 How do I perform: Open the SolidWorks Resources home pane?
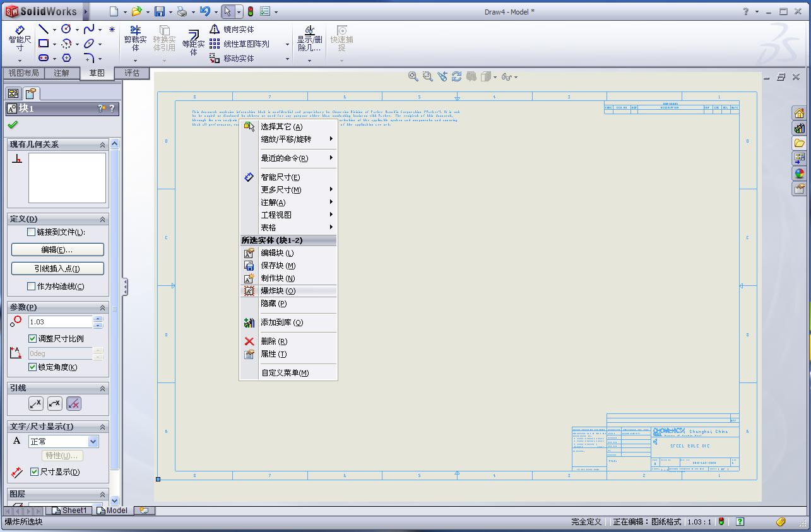800,114
